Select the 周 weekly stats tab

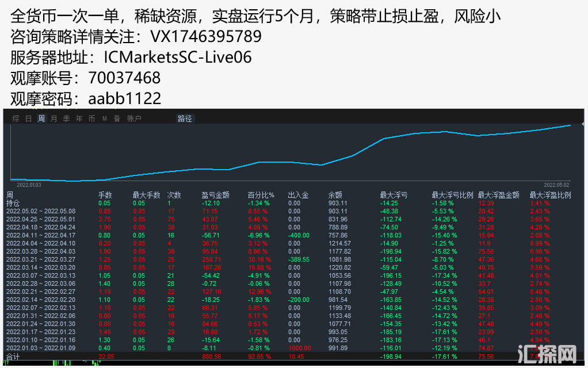pyautogui.click(x=41, y=118)
